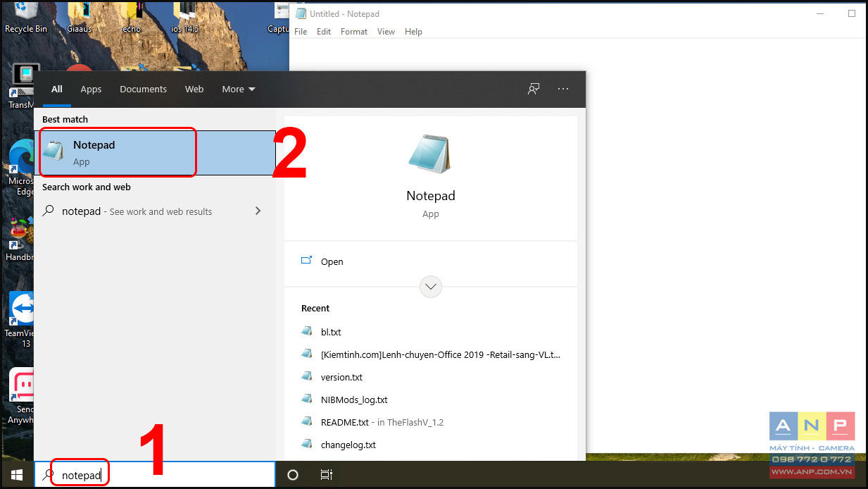Open web results arrow for notepad
The width and height of the screenshot is (868, 489).
258,211
